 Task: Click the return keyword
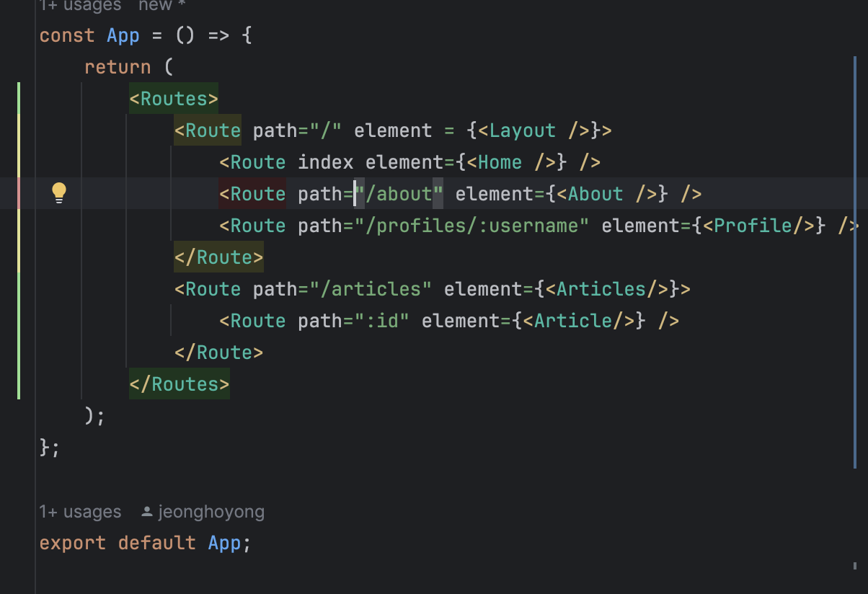click(118, 67)
